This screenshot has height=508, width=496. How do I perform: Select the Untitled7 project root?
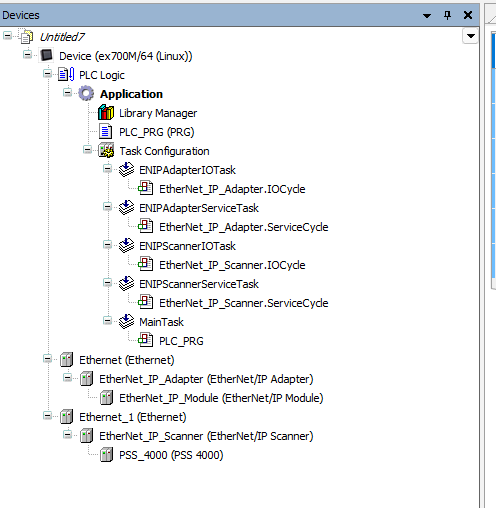click(x=62, y=37)
